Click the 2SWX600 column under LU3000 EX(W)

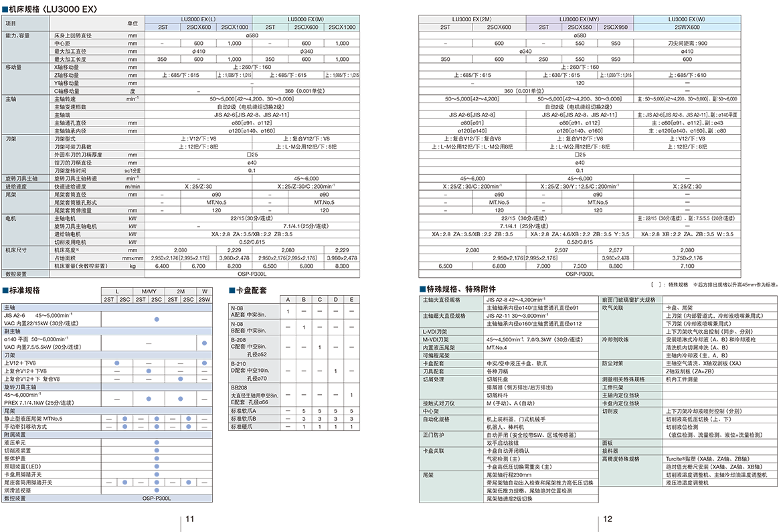pos(687,27)
